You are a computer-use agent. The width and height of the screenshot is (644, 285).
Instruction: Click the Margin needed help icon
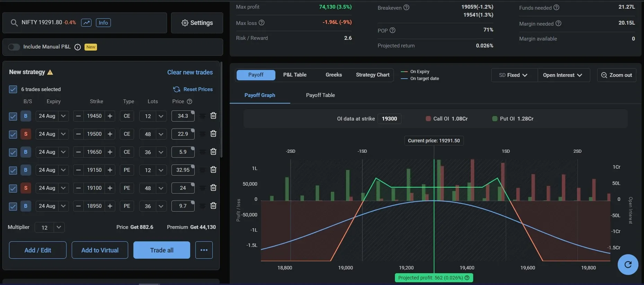pyautogui.click(x=558, y=24)
